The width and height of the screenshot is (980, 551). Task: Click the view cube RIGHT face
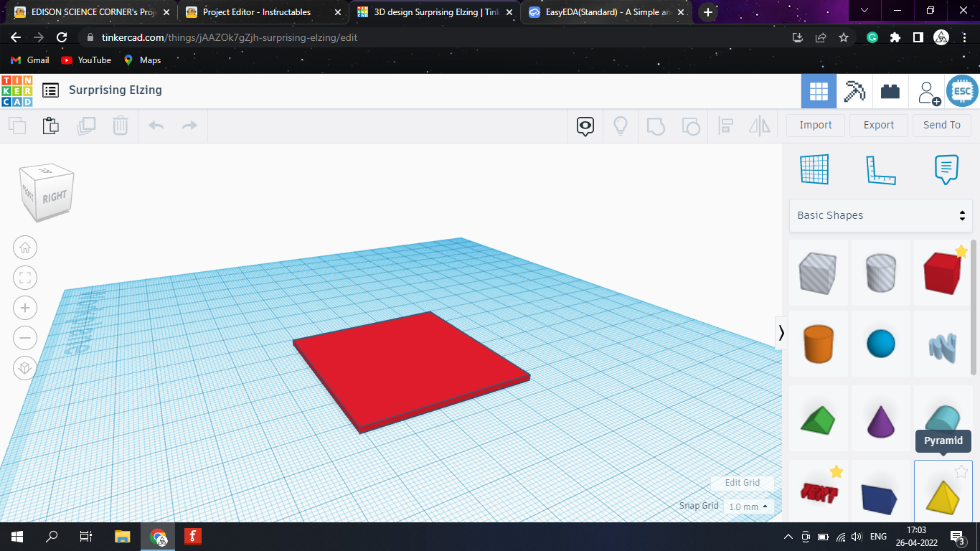54,197
